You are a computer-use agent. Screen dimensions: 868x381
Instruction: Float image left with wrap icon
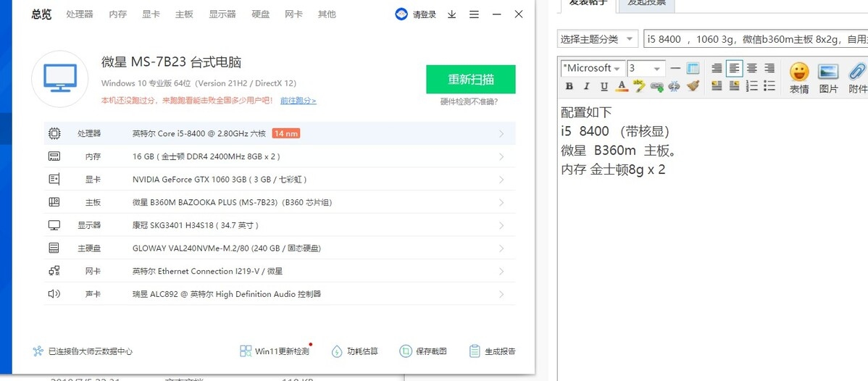pyautogui.click(x=717, y=86)
